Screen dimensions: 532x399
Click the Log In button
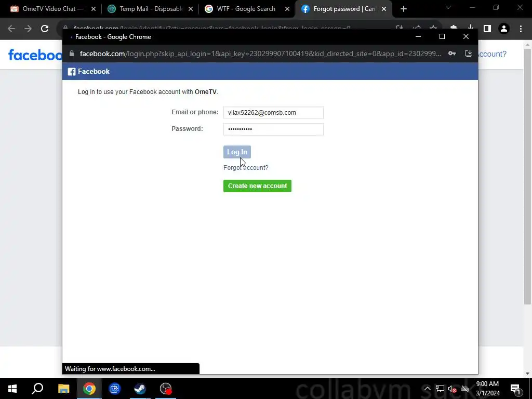(x=237, y=152)
